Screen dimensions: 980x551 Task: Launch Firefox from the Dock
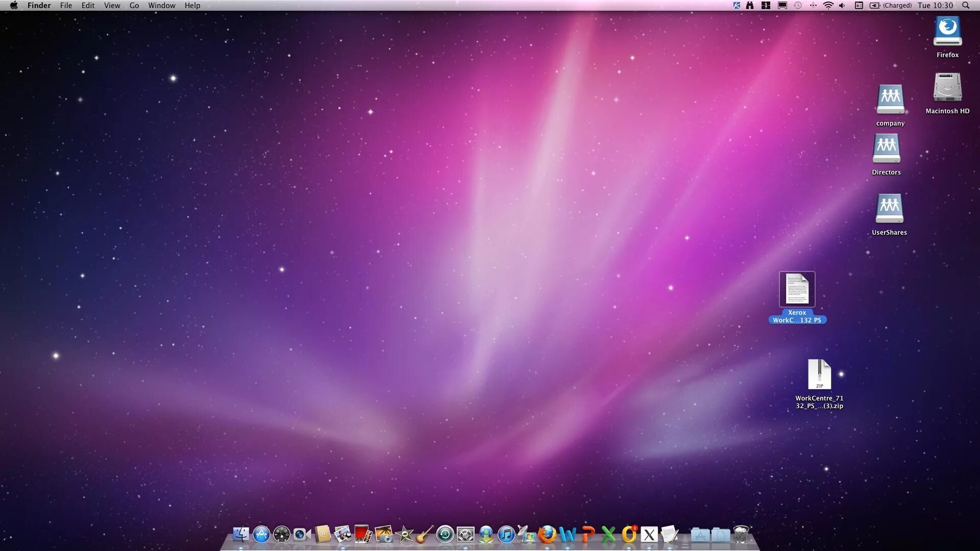tap(547, 534)
